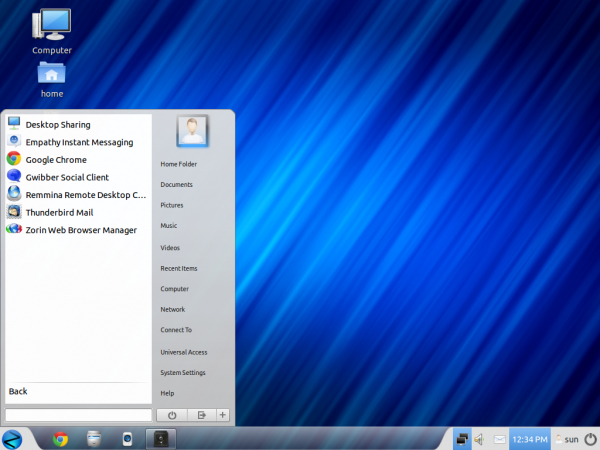Open file manager from taskbar

(x=94, y=439)
